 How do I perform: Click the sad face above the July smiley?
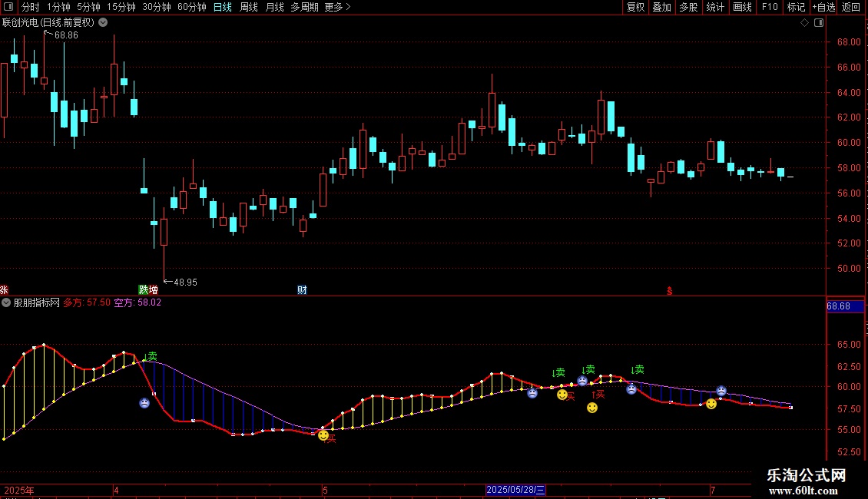pos(721,391)
